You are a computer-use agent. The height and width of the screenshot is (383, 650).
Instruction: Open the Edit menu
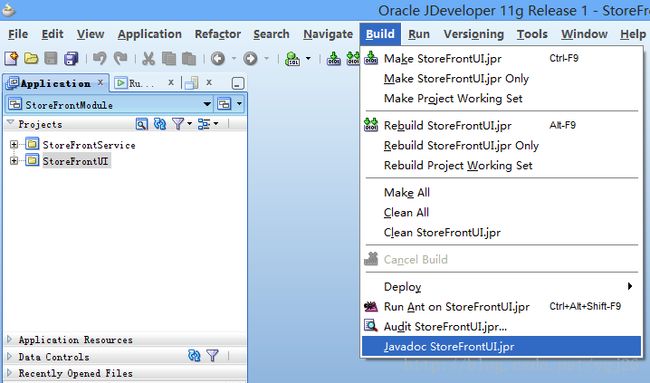(52, 34)
